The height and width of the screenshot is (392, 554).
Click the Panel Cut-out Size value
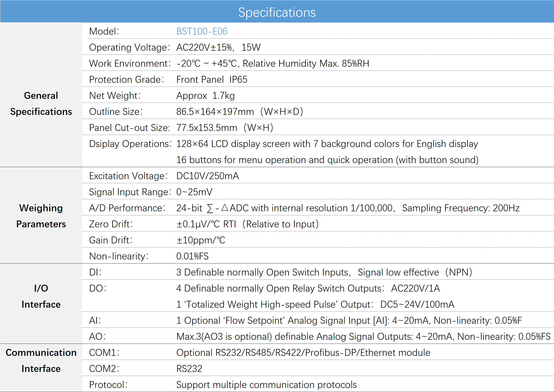(x=225, y=128)
